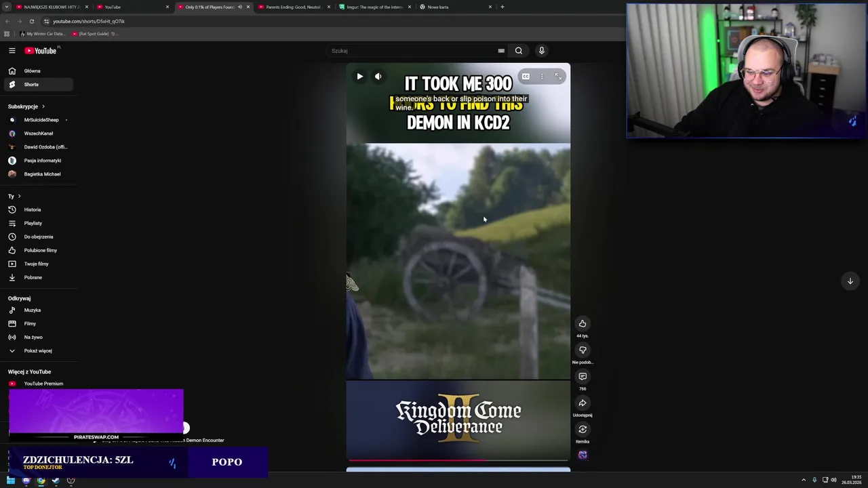Enter fullscreen for the Shorts player
The width and height of the screenshot is (868, 488).
[558, 77]
